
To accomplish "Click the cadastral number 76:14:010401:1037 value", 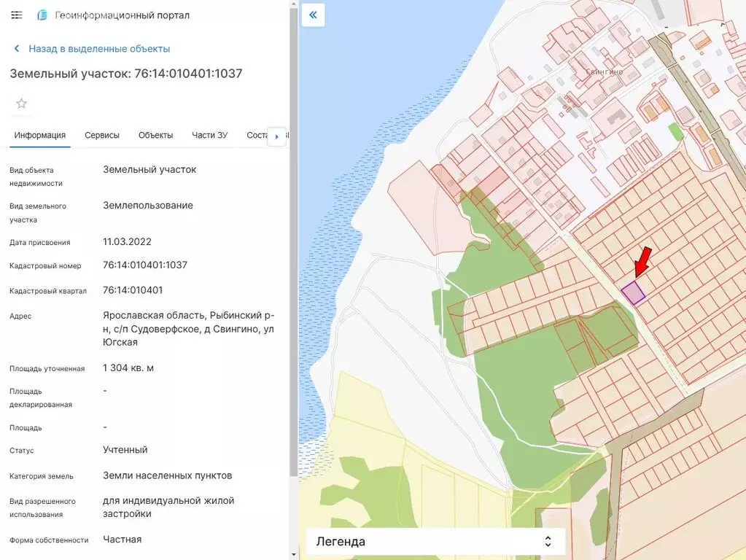I will pyautogui.click(x=144, y=265).
